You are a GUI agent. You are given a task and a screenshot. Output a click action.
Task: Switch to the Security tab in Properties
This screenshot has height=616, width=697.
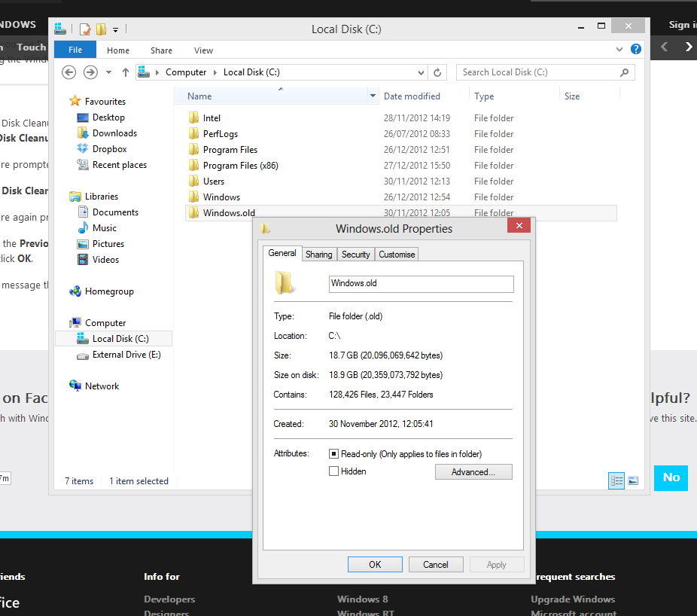coord(355,255)
